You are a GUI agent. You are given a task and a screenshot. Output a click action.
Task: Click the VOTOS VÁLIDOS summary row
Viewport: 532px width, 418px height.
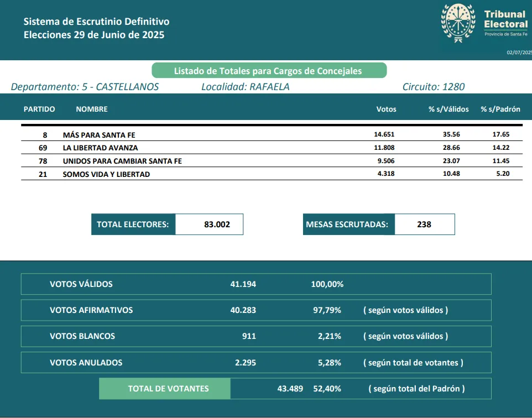(x=256, y=284)
